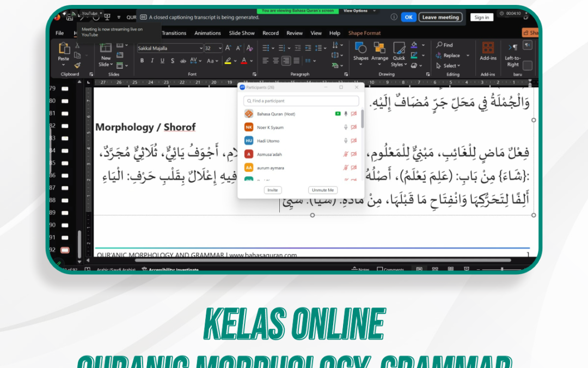Select the Cut scissors icon
Image resolution: width=588 pixels, height=368 pixels.
click(x=77, y=45)
